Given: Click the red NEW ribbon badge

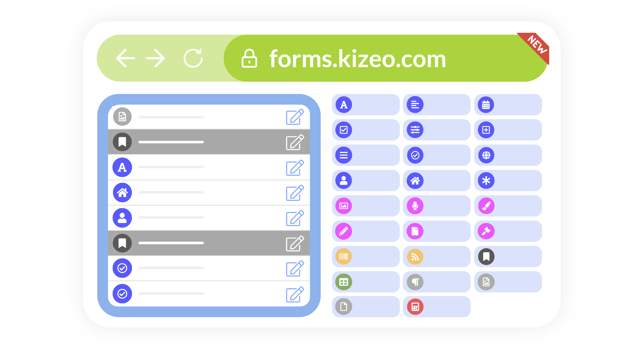Looking at the screenshot, I should pyautogui.click(x=537, y=45).
